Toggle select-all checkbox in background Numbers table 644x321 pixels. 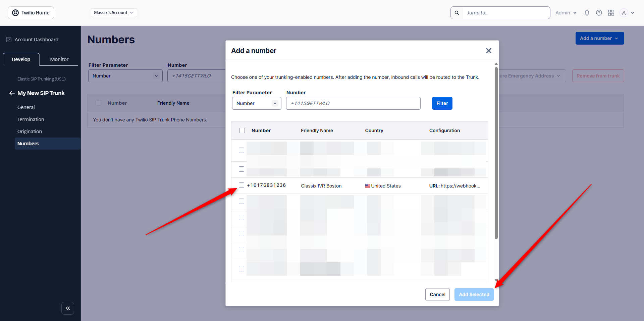pyautogui.click(x=98, y=103)
